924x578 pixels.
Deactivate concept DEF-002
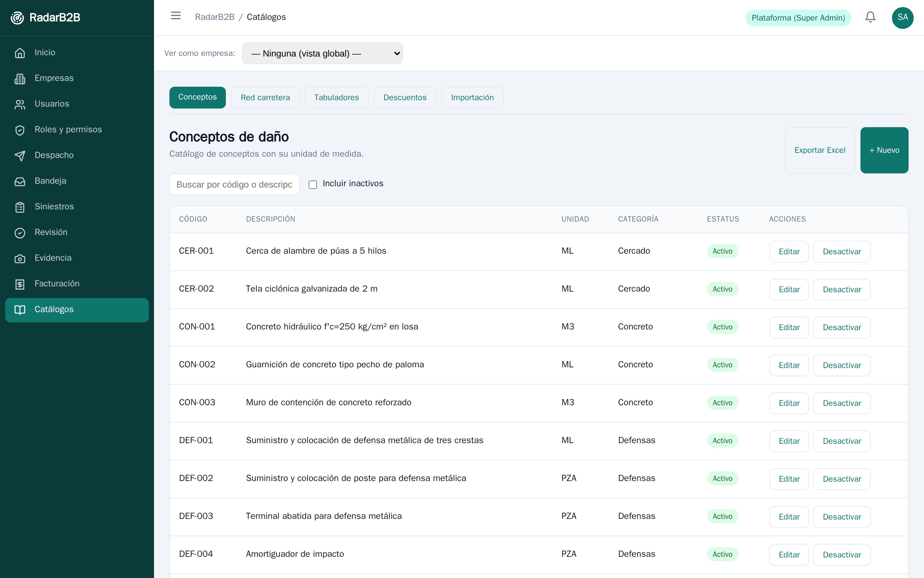[842, 478]
